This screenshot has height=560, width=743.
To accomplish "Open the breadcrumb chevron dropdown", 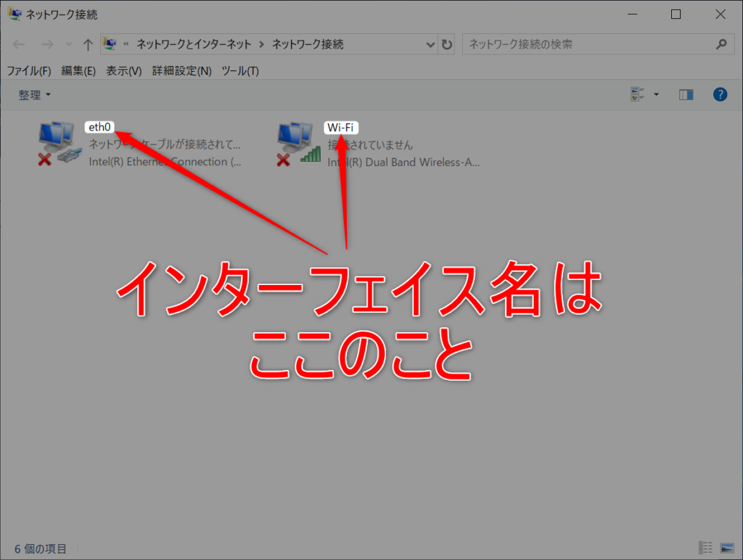I will click(x=431, y=44).
